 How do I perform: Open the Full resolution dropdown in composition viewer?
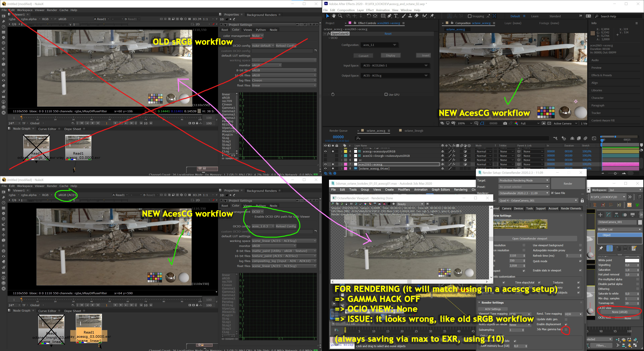click(530, 123)
